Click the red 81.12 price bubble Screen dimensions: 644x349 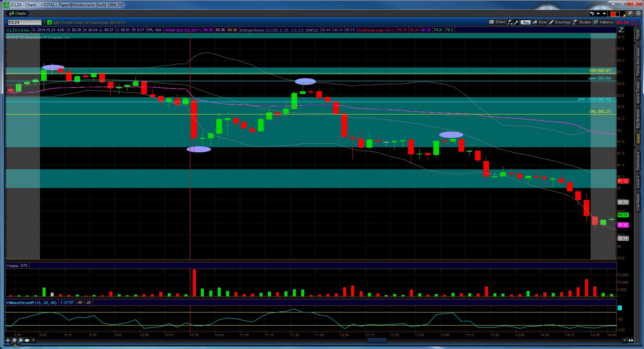[623, 181]
